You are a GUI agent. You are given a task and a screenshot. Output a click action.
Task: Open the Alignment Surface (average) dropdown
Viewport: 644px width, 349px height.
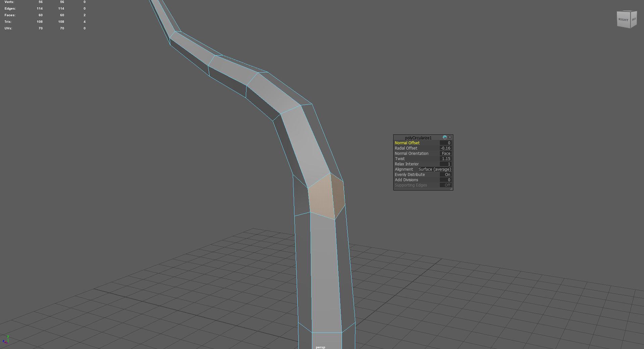click(435, 169)
